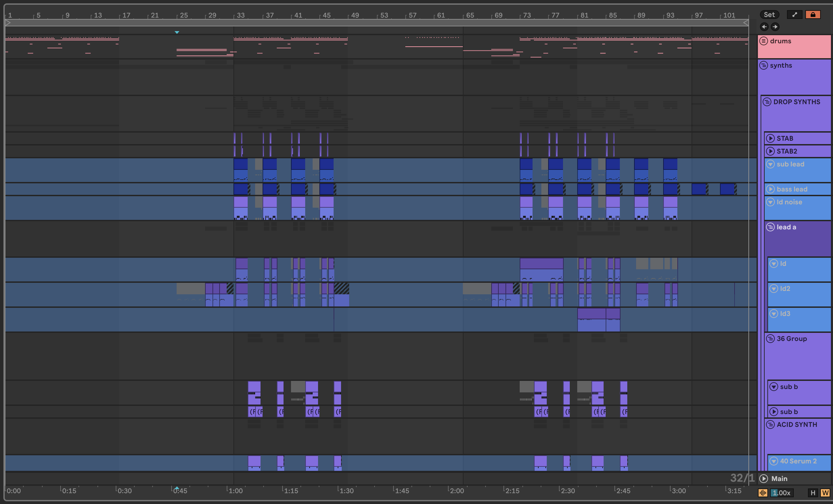833x504 pixels.
Task: Jump to the previous locator arrow
Action: click(x=764, y=27)
